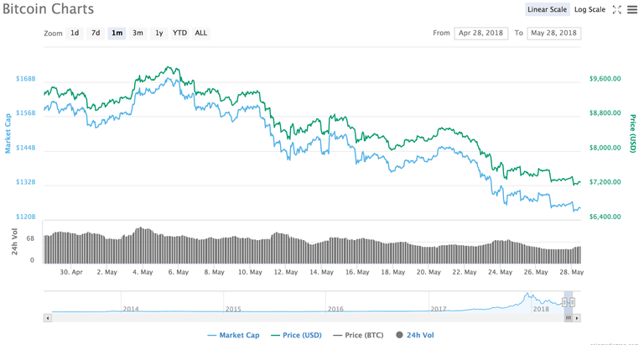The height and width of the screenshot is (345, 644).
Task: Show ALL historical data
Action: 201,33
